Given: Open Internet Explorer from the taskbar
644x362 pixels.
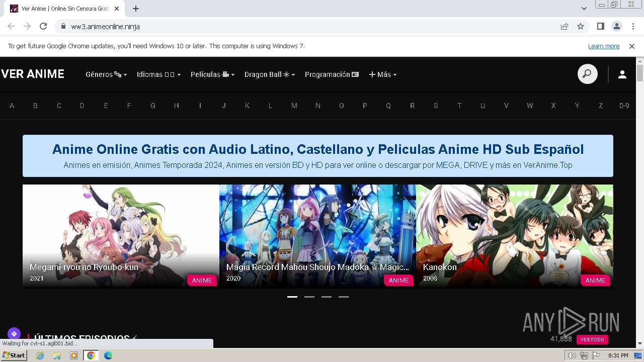Looking at the screenshot, I should pos(40,355).
